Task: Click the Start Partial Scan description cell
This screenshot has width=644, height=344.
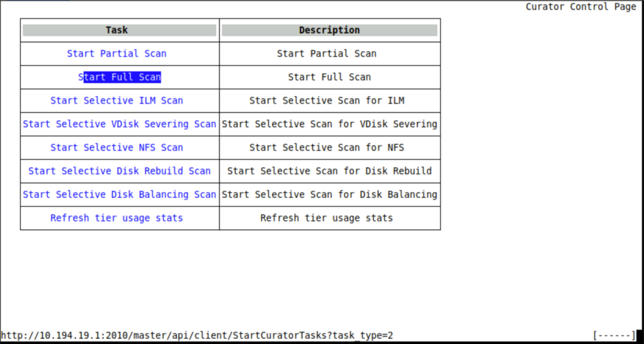Action: pyautogui.click(x=326, y=53)
